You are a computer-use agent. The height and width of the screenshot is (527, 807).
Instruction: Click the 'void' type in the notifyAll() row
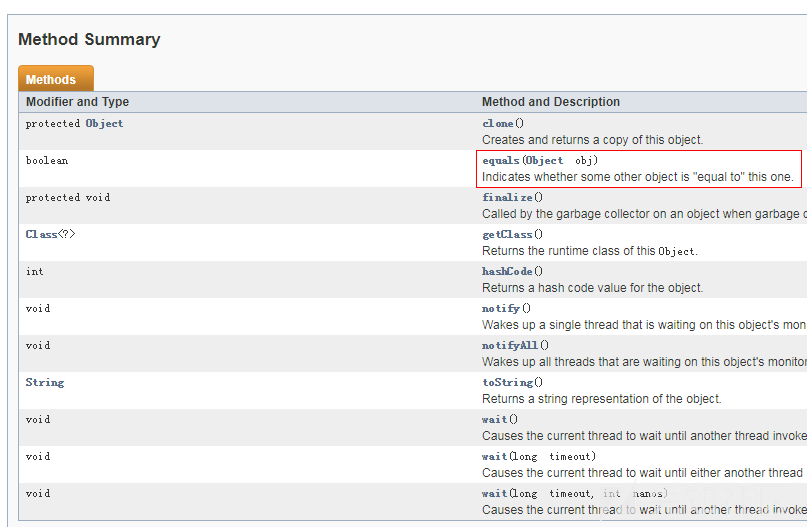38,346
